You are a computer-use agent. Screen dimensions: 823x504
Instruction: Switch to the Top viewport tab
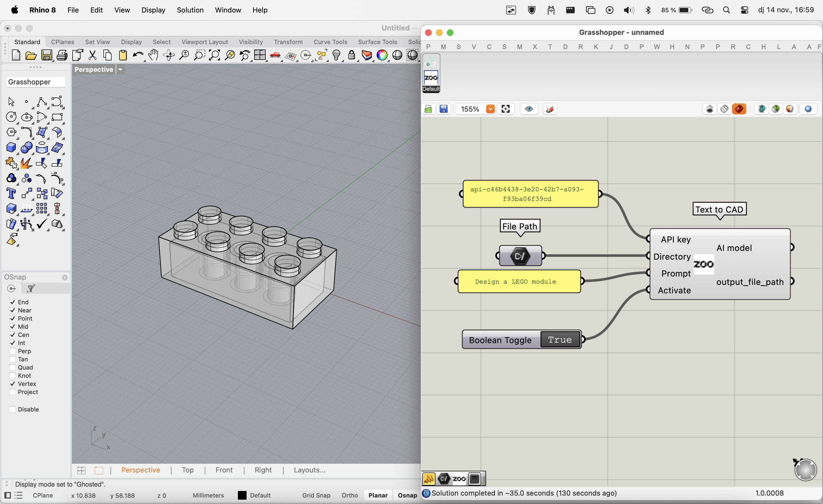pos(187,470)
